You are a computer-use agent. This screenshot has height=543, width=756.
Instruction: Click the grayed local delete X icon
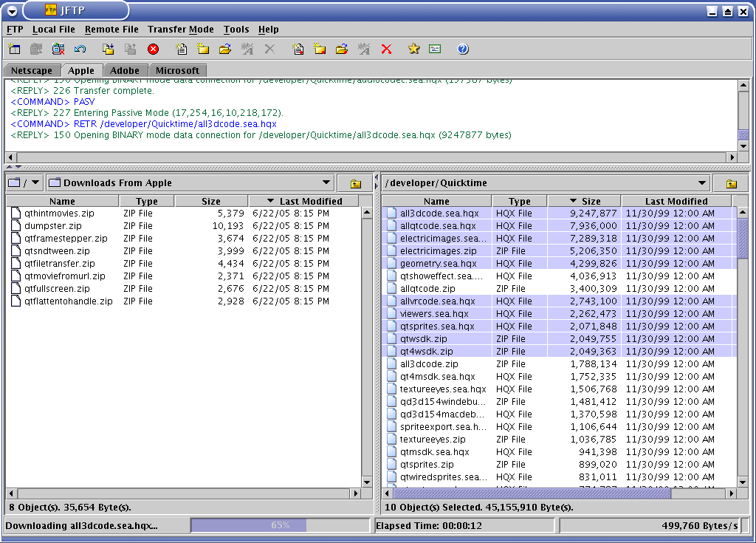(269, 49)
